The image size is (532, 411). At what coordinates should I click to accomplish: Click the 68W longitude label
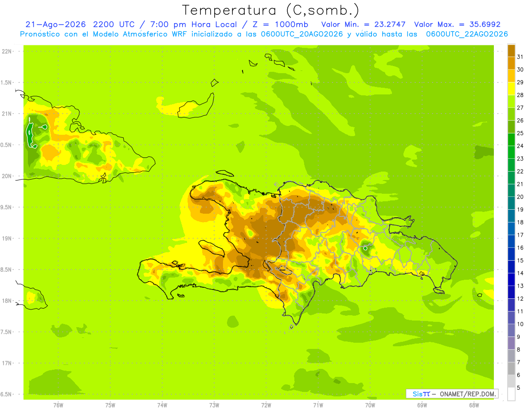tap(474, 405)
